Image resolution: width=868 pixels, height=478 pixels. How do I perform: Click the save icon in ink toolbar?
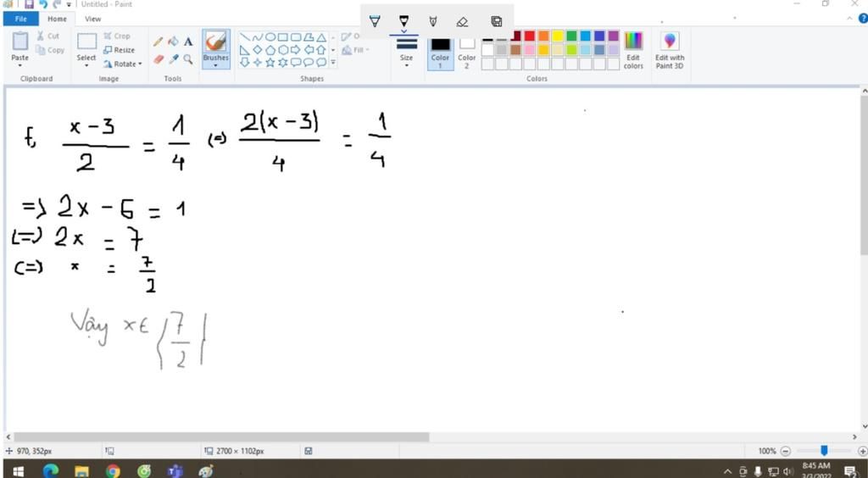[497, 21]
